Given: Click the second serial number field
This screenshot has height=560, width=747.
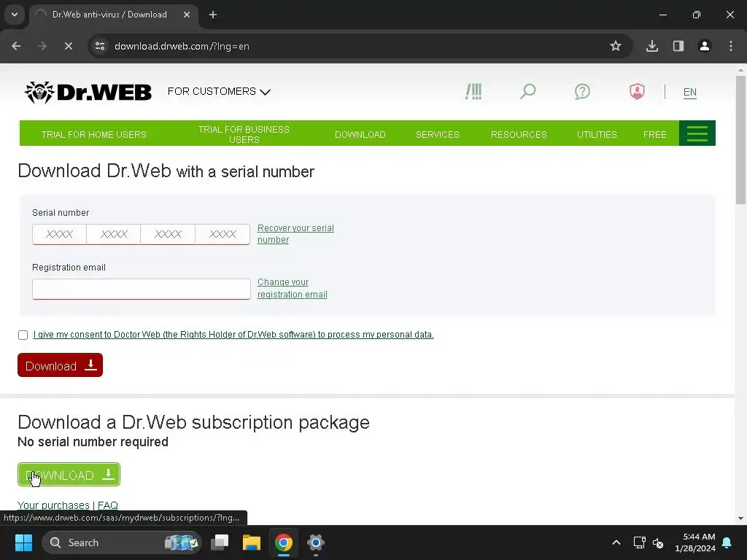Looking at the screenshot, I should tap(114, 234).
